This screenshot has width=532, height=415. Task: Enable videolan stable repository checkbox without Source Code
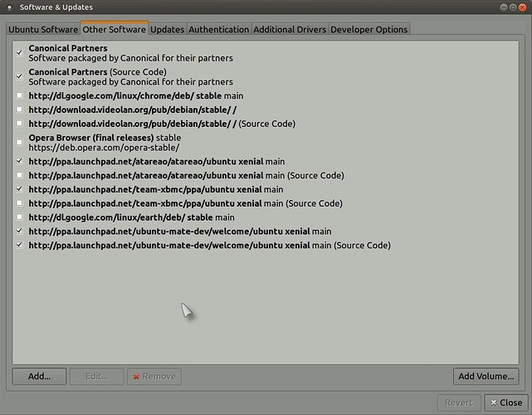(19, 110)
